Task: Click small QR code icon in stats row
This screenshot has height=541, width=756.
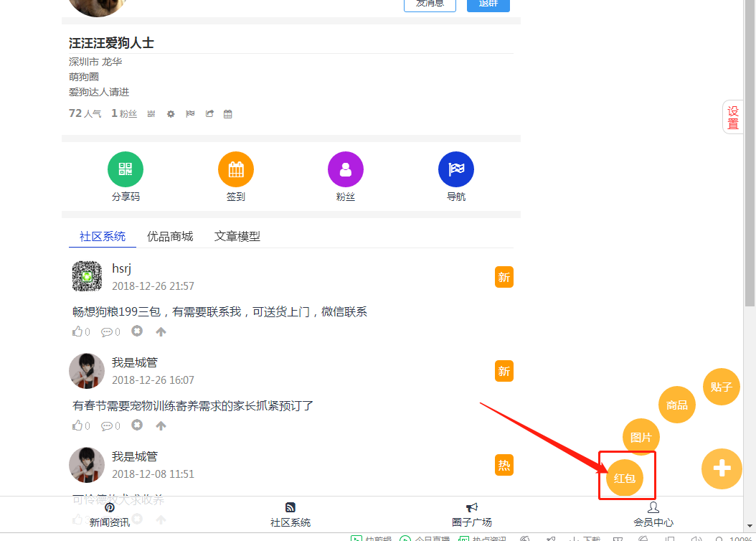Action: tap(151, 114)
